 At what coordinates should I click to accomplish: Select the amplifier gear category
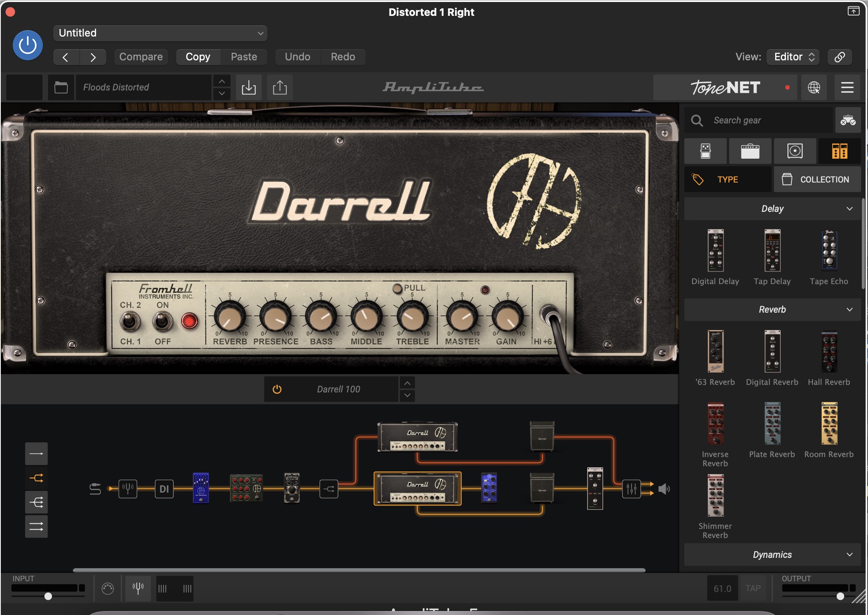pyautogui.click(x=750, y=151)
